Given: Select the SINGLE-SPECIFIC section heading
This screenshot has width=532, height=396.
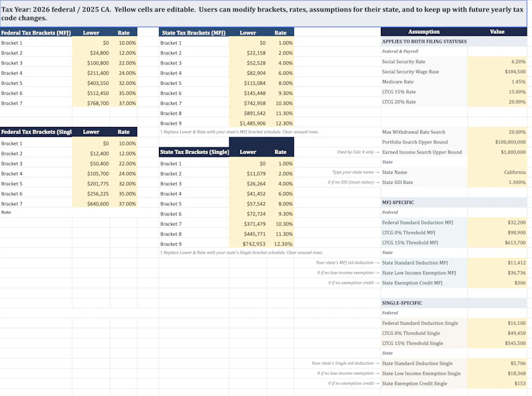Looking at the screenshot, I should 402,303.
